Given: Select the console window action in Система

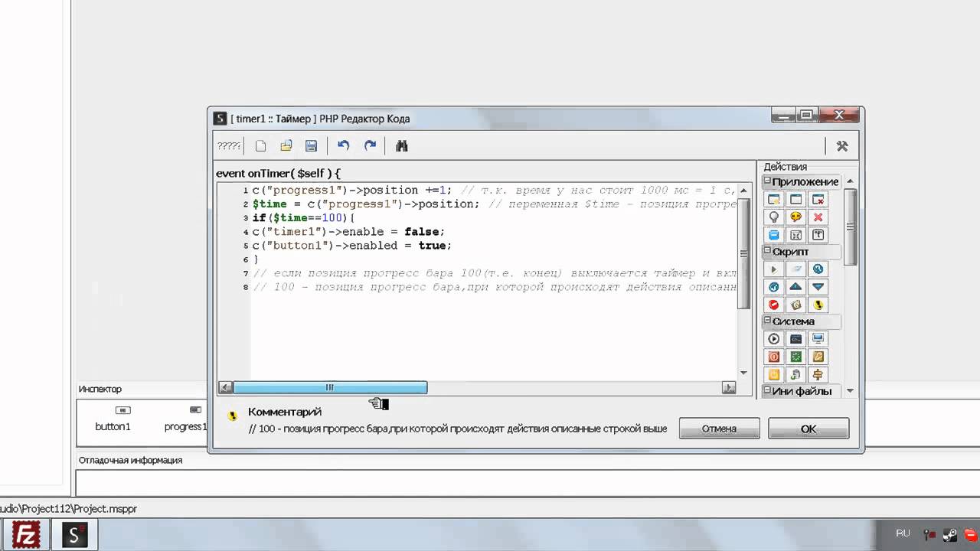Looking at the screenshot, I should coord(796,339).
